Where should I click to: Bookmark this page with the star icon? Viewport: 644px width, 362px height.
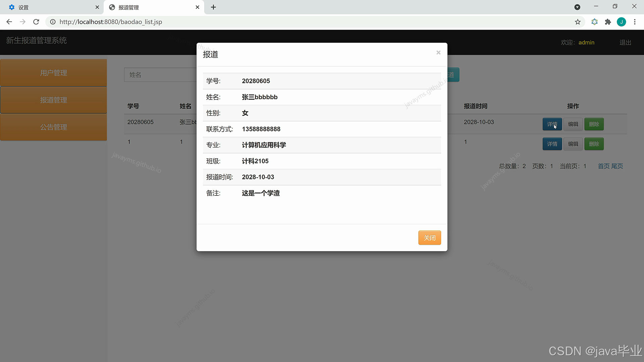point(578,22)
